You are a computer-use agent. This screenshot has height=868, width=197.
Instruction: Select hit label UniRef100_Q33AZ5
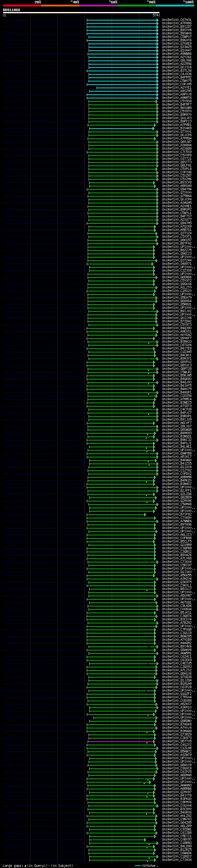[x=177, y=47]
